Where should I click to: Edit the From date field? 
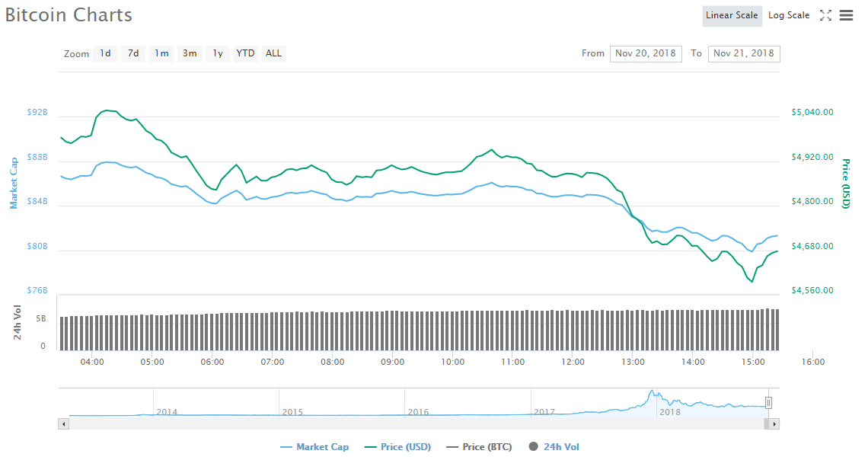pyautogui.click(x=646, y=54)
